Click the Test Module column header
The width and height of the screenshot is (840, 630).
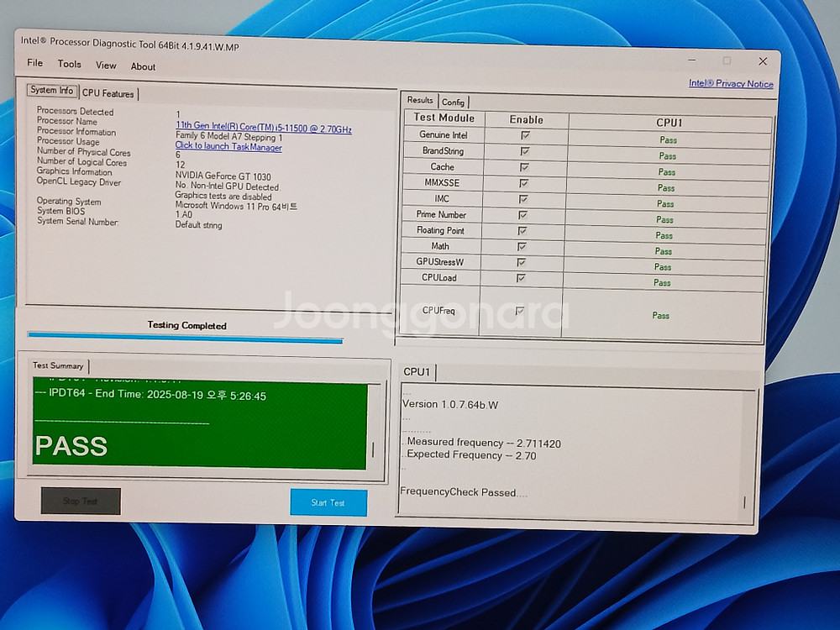[x=444, y=118]
